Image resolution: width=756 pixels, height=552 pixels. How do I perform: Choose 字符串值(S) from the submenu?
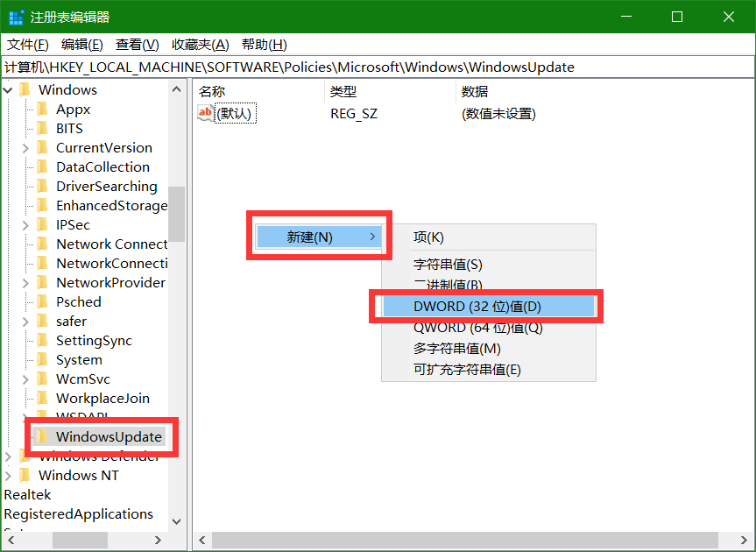(489, 265)
